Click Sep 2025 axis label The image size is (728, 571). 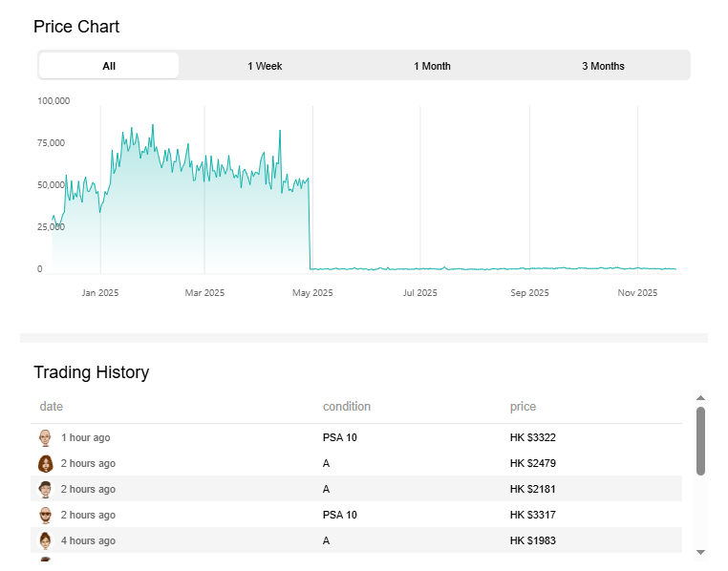(x=529, y=293)
